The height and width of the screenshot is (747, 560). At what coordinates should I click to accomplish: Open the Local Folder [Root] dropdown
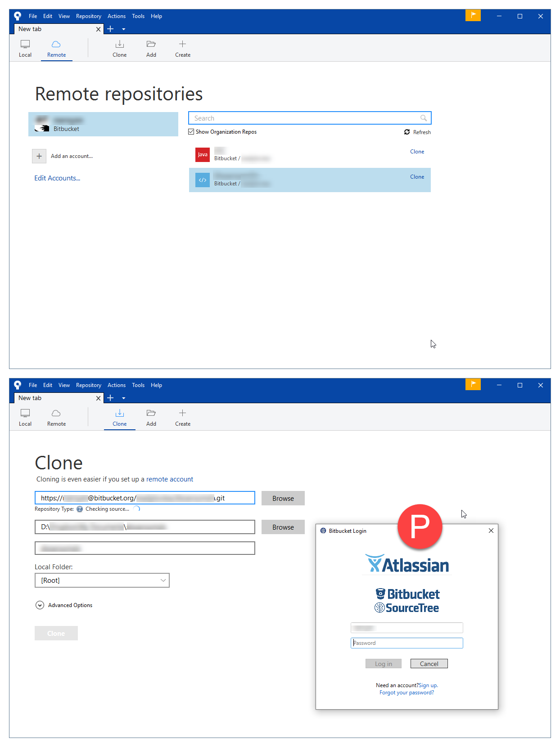[102, 580]
